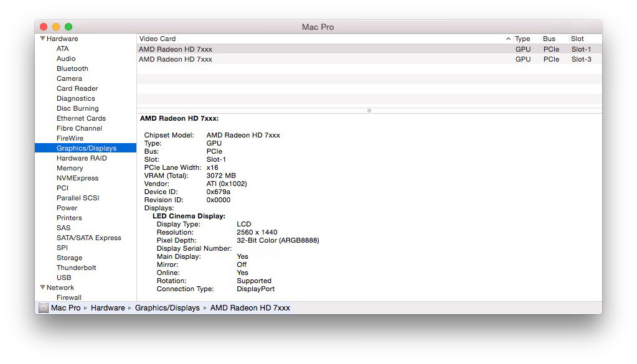The height and width of the screenshot is (364, 637).
Task: Click the resolution value 2560 x 1440
Action: (257, 232)
